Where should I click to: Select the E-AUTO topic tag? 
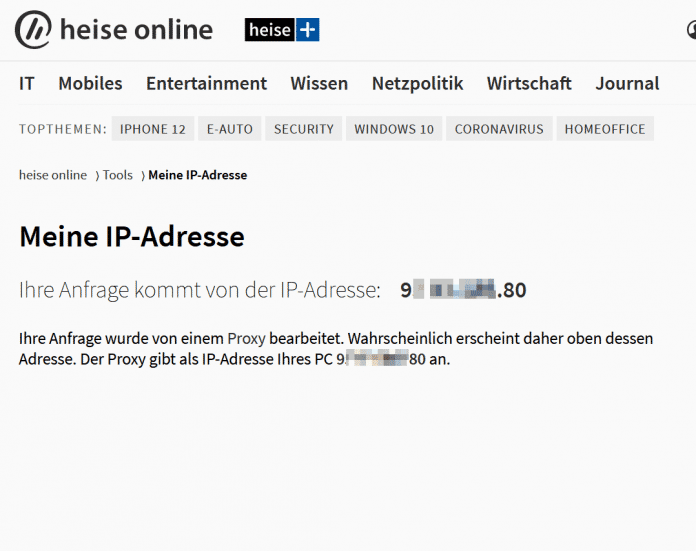[231, 129]
